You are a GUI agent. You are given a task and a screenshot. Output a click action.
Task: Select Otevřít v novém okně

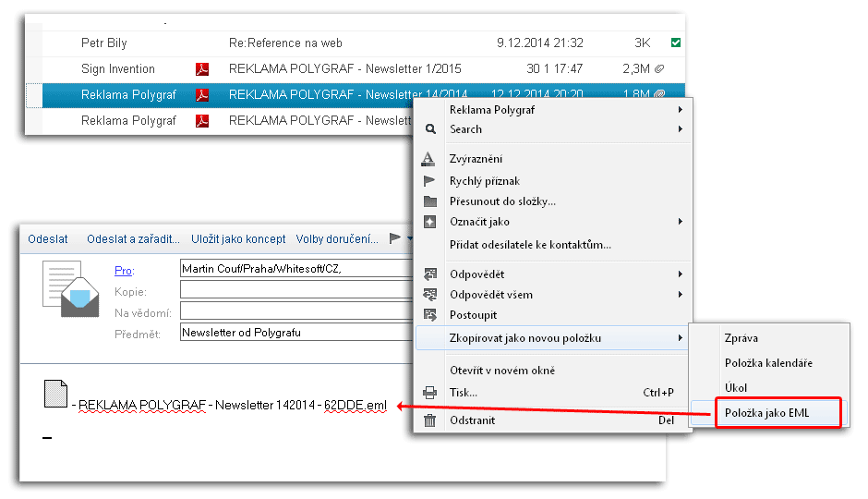click(x=502, y=371)
